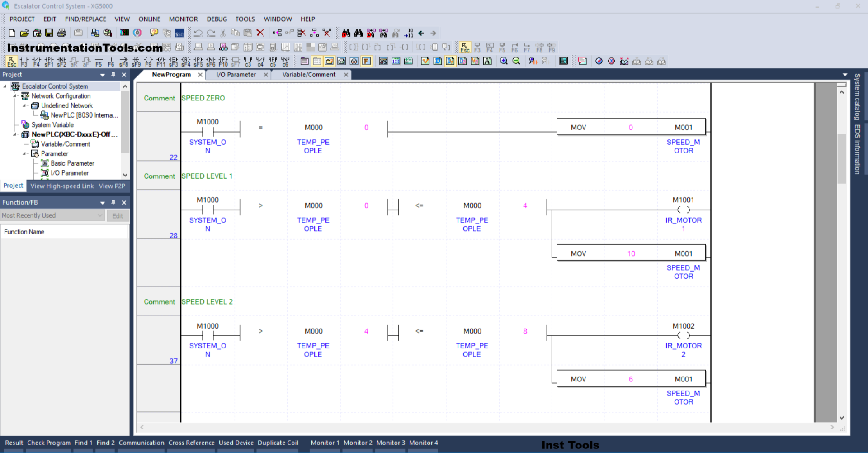Select the F3 normally open contact tool
Viewport: 868px width, 453px height.
coord(24,62)
